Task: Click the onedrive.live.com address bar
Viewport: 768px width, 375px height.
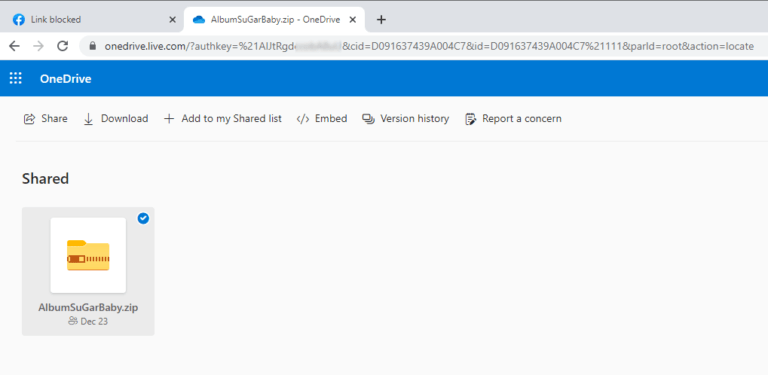Action: (421, 47)
